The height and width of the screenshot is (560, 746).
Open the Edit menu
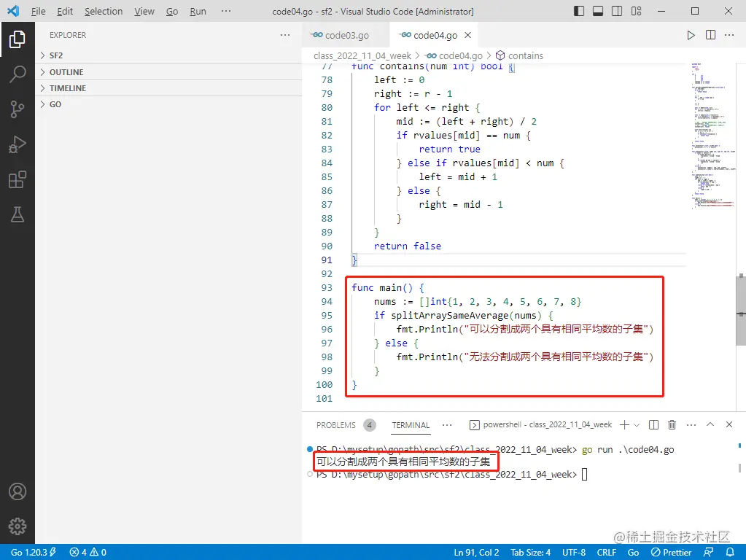65,11
